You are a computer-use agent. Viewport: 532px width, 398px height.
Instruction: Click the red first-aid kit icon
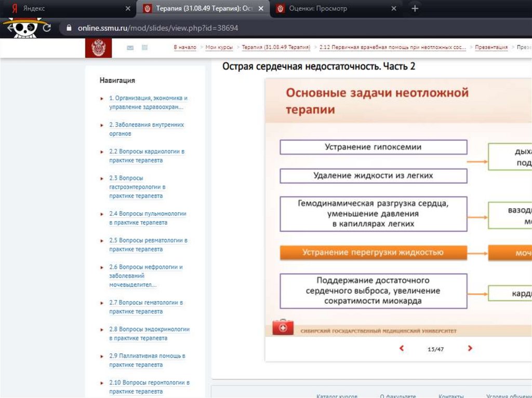pyautogui.click(x=283, y=327)
